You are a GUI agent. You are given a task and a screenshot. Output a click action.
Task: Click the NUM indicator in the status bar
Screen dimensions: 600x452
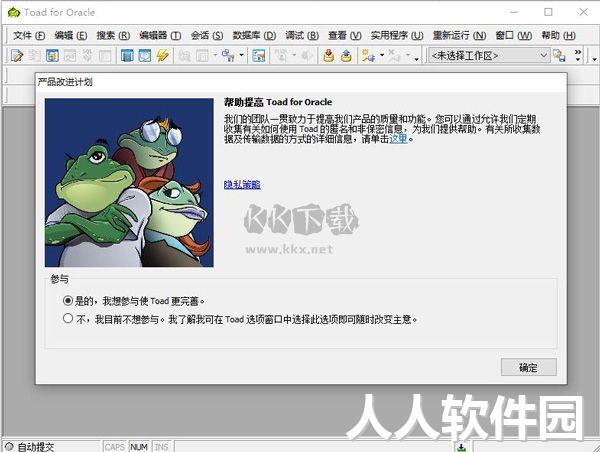[x=139, y=447]
